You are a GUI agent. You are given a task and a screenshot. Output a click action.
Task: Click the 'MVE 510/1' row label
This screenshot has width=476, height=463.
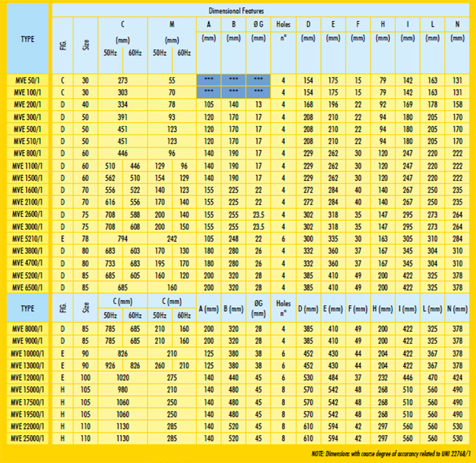(27, 141)
